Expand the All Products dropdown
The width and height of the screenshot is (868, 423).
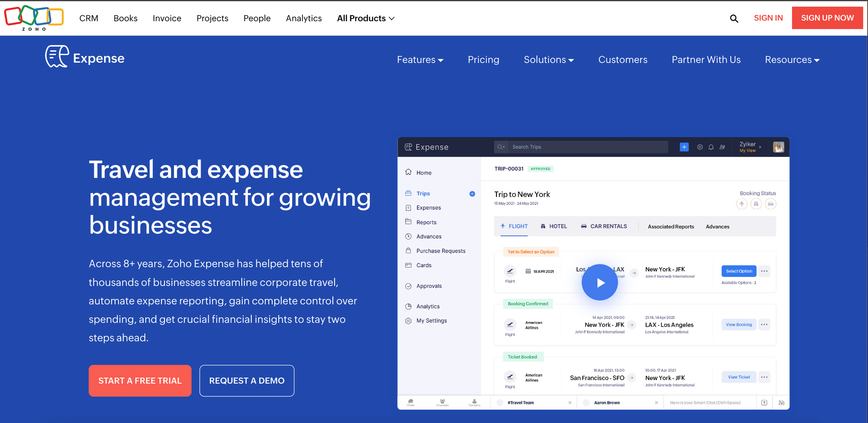coord(366,18)
